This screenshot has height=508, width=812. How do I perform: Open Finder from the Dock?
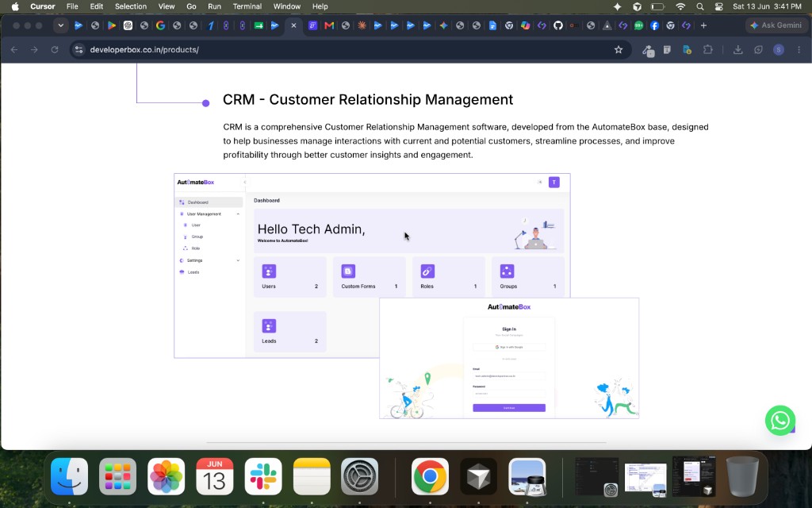(x=70, y=476)
